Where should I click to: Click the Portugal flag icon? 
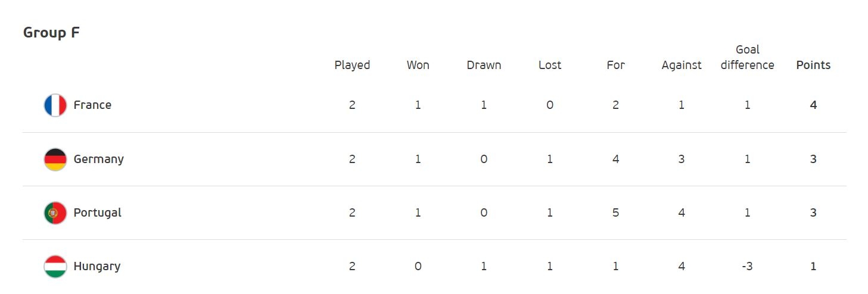(55, 212)
